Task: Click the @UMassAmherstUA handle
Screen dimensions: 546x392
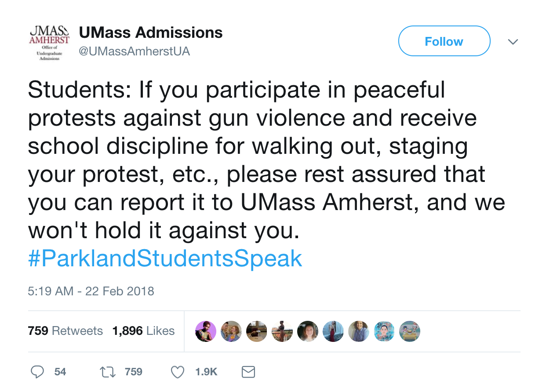Action: coord(134,51)
